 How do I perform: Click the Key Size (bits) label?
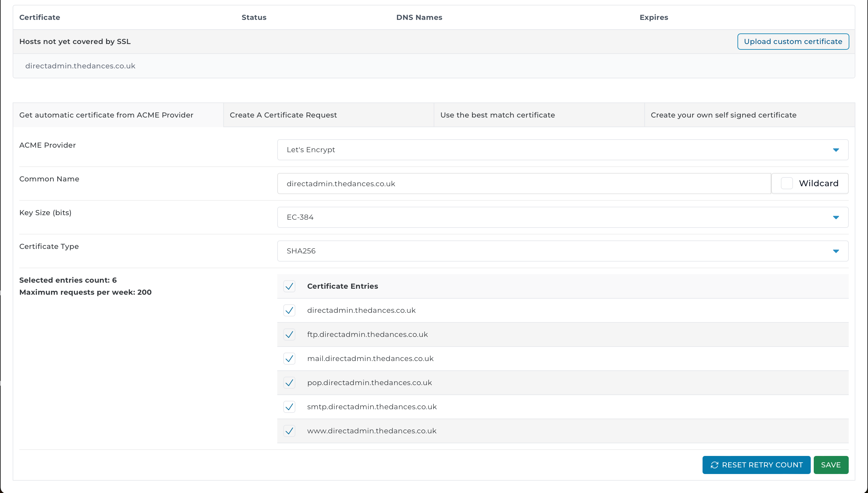[x=46, y=213]
